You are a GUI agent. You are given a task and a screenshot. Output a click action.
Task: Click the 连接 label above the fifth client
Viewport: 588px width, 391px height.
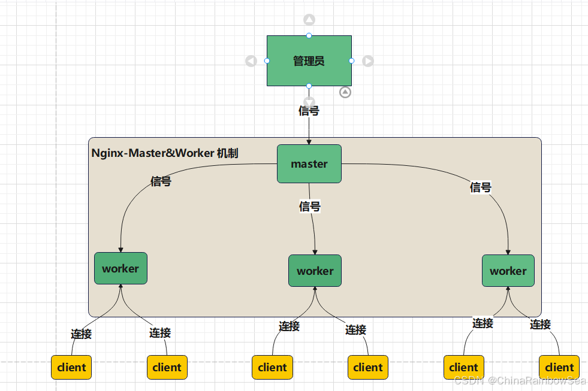tap(483, 323)
